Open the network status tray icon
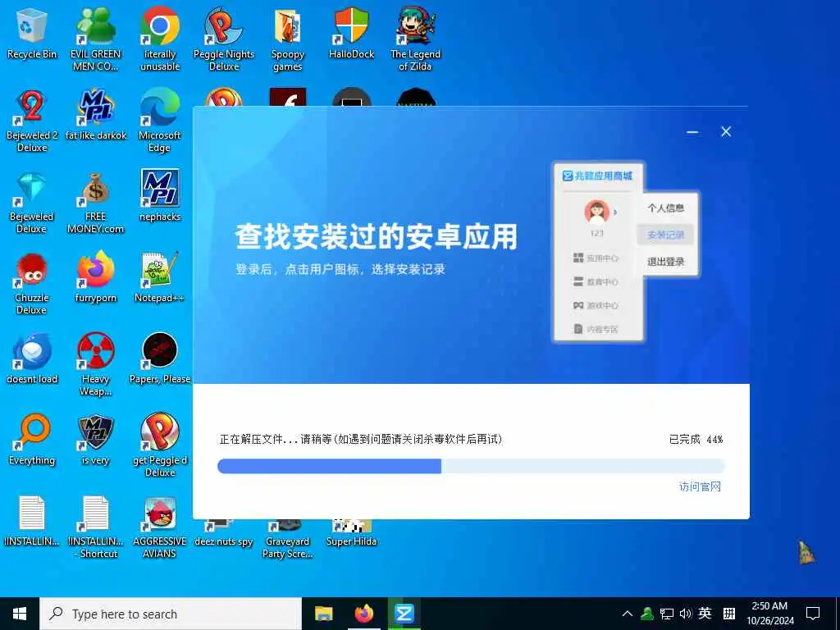This screenshot has height=630, width=840. pyautogui.click(x=666, y=614)
